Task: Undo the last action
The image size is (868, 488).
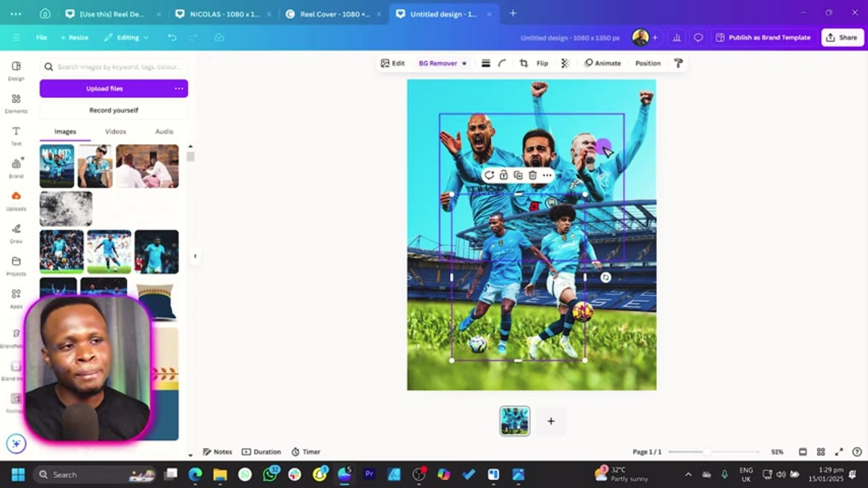Action: pos(172,38)
